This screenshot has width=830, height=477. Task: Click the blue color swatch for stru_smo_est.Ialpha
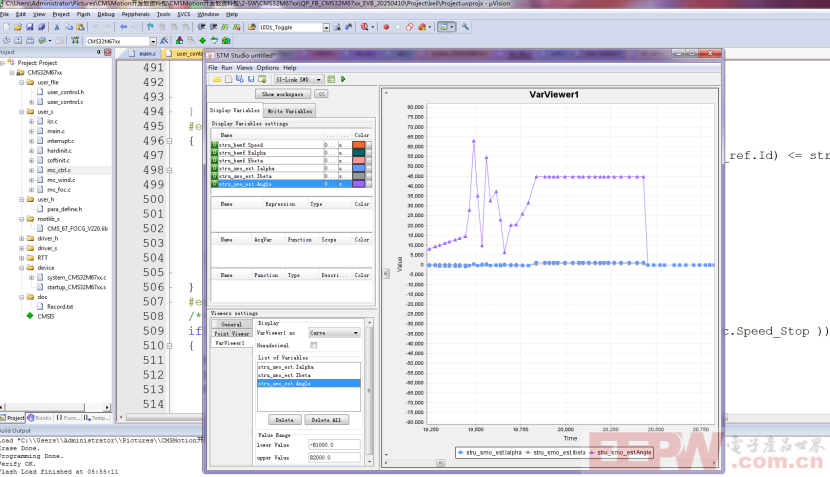(x=359, y=168)
